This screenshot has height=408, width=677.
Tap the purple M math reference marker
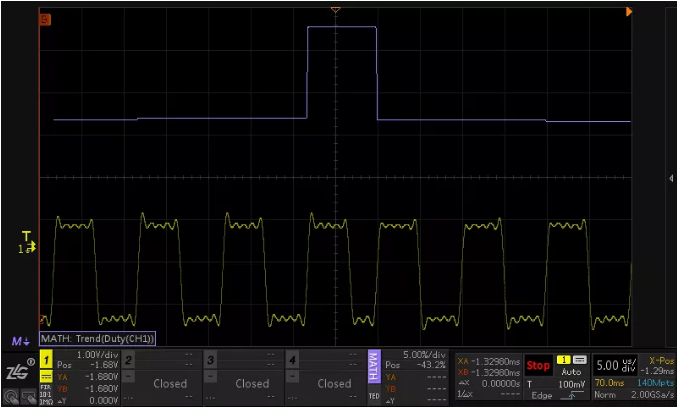coord(20,342)
